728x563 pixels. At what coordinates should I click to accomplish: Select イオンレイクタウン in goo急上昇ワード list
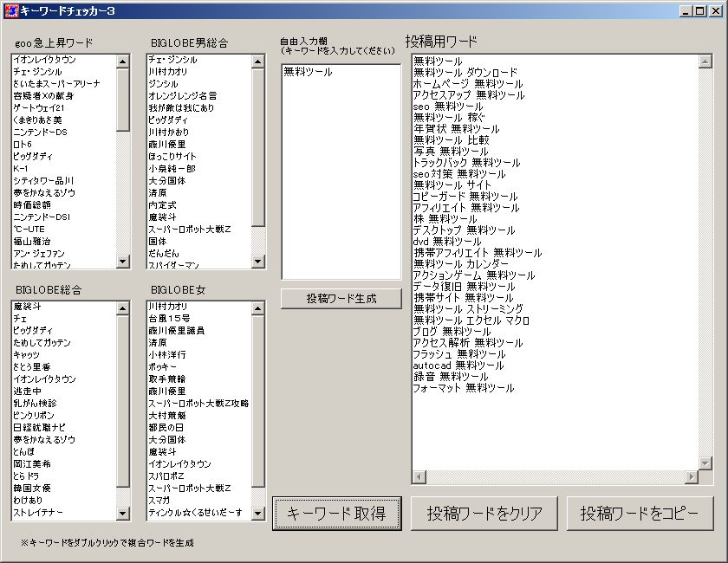click(44, 60)
